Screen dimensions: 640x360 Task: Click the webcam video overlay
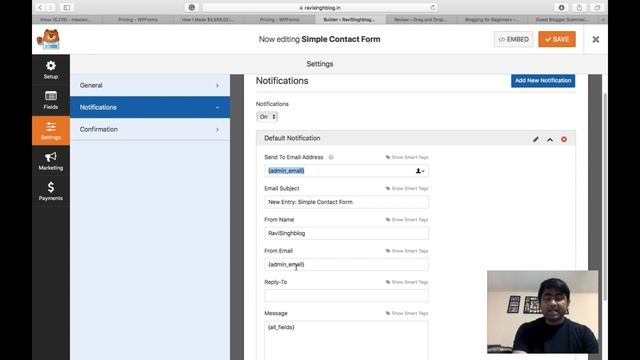click(x=542, y=312)
